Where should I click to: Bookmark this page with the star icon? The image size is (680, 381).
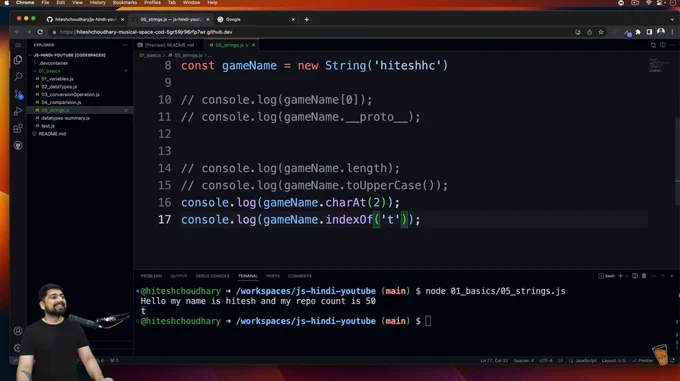point(601,32)
